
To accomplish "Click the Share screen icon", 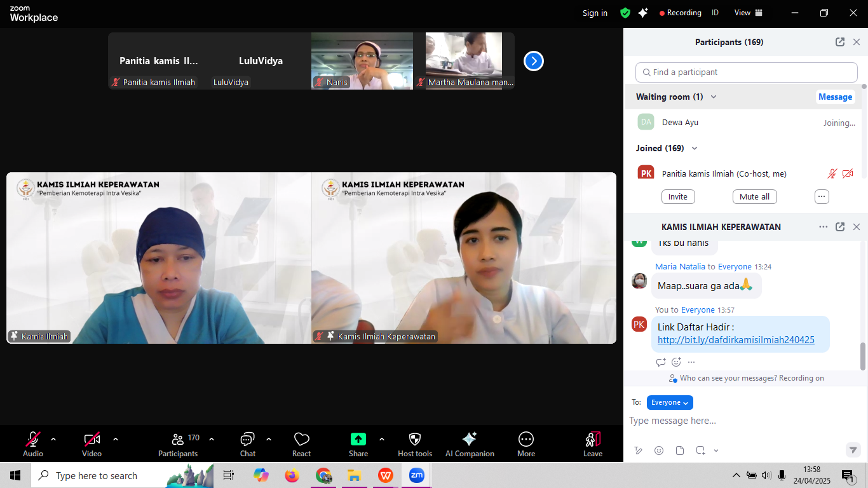I will click(x=358, y=439).
